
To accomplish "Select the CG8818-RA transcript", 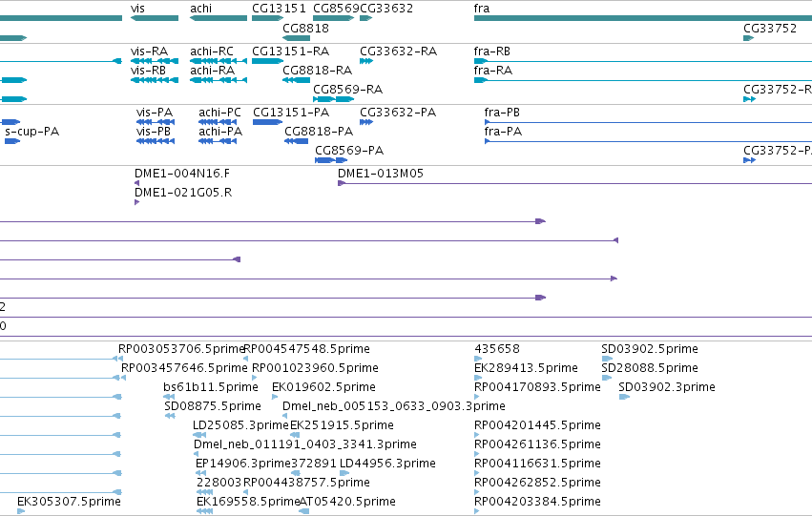I will tap(296, 80).
